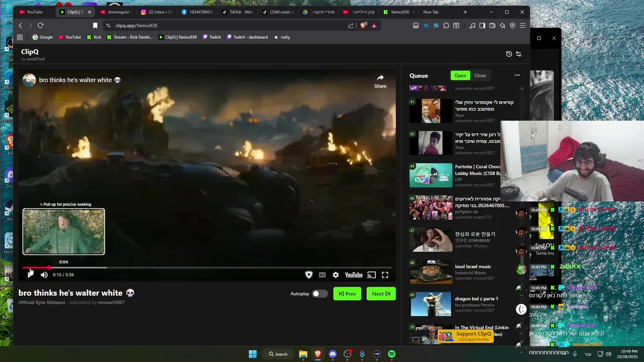Reload the page
The height and width of the screenshot is (362, 644).
tap(41, 26)
